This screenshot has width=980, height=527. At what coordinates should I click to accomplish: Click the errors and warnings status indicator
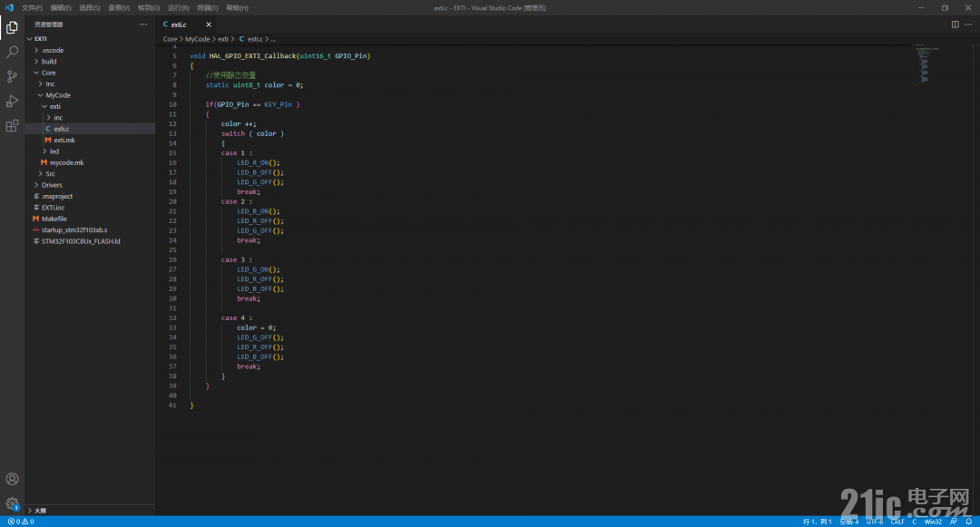click(x=21, y=522)
